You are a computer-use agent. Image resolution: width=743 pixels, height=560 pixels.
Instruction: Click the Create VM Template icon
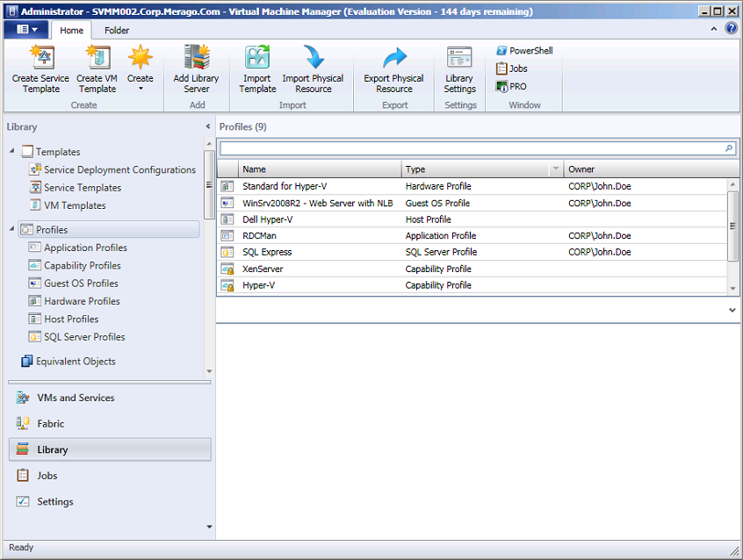pyautogui.click(x=98, y=57)
